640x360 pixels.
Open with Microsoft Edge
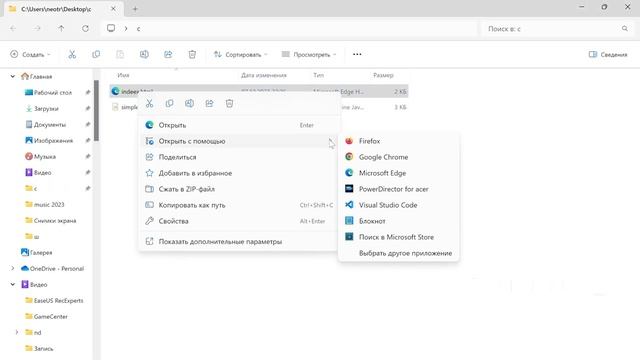[x=399, y=173]
